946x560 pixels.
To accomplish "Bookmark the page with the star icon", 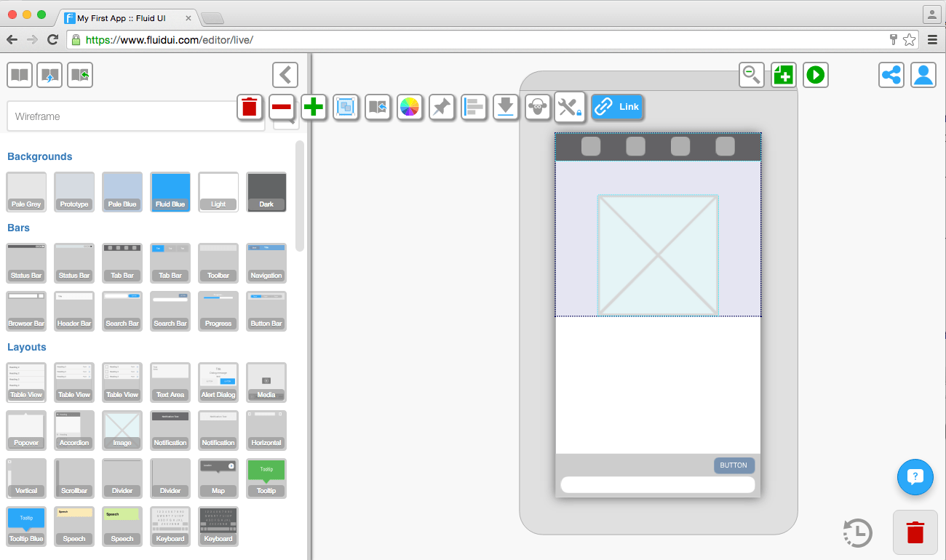I will 909,40.
